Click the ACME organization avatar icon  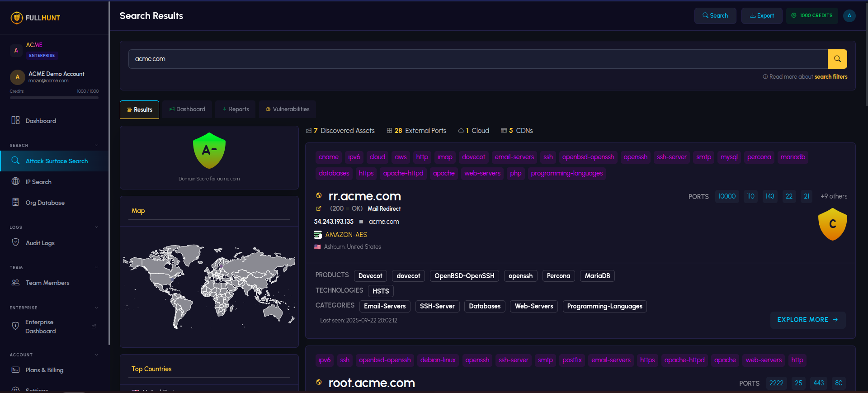coord(16,50)
